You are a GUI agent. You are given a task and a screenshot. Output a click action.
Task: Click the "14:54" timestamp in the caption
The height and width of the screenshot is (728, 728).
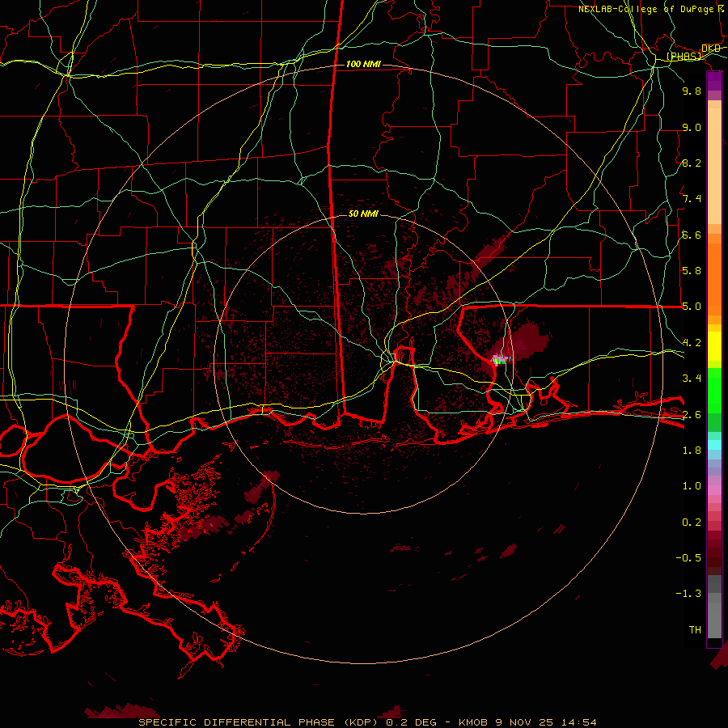click(x=578, y=722)
